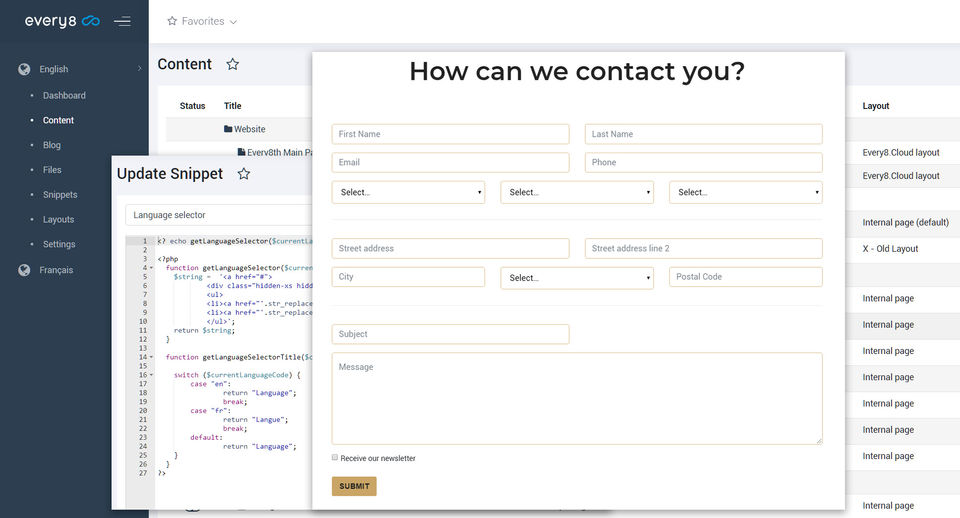Click the Street address field
This screenshot has height=518, width=960.
pyautogui.click(x=451, y=249)
